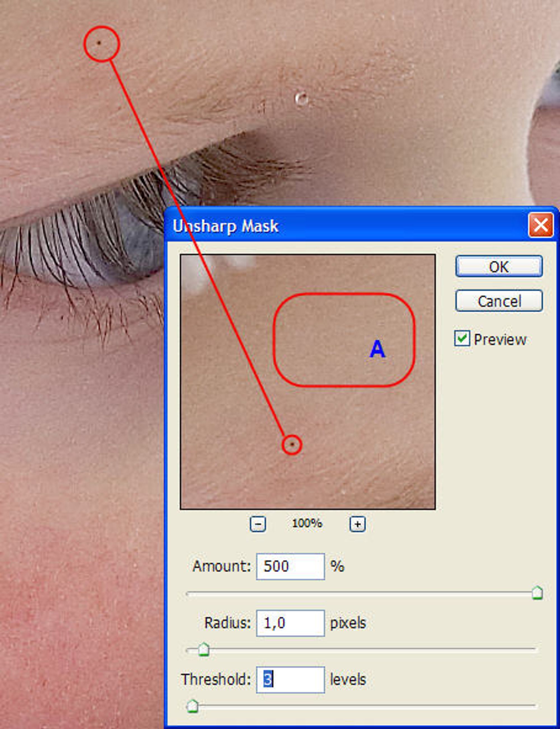560x729 pixels.
Task: Toggle the Preview checkbox
Action: 462,339
